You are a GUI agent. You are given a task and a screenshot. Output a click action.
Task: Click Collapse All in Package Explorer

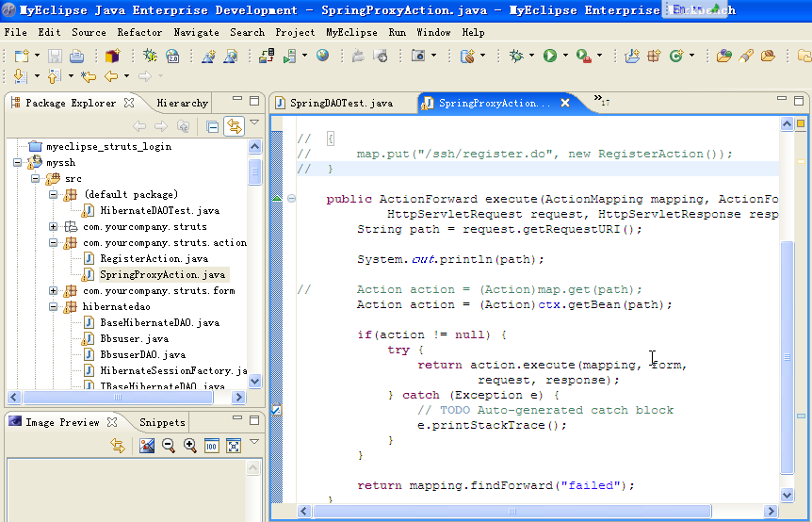pyautogui.click(x=212, y=126)
